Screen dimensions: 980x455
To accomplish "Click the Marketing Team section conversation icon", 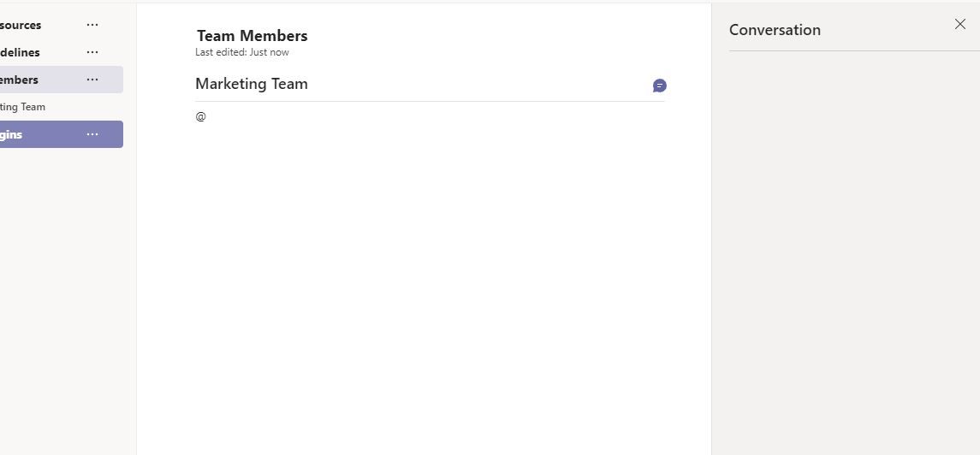I will coord(659,86).
